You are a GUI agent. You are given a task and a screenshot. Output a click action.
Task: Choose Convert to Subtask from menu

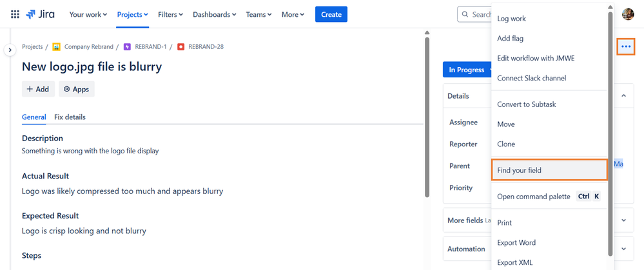pos(526,104)
